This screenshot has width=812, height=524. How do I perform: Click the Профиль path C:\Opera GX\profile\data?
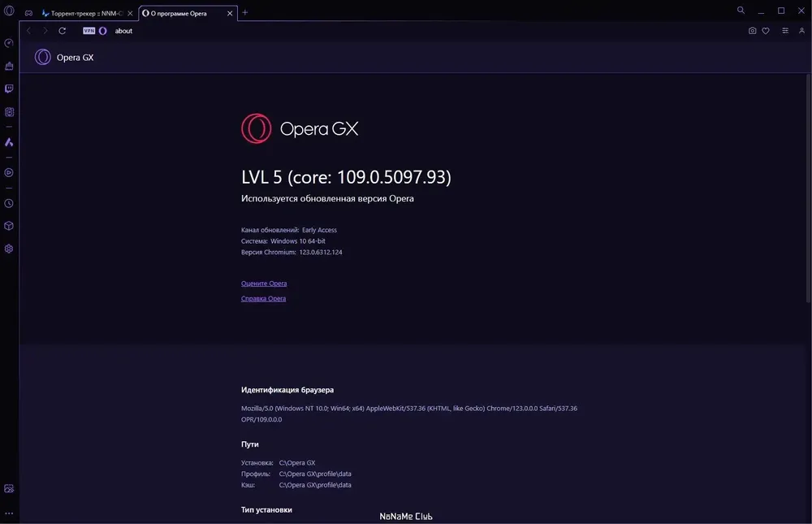pyautogui.click(x=315, y=474)
